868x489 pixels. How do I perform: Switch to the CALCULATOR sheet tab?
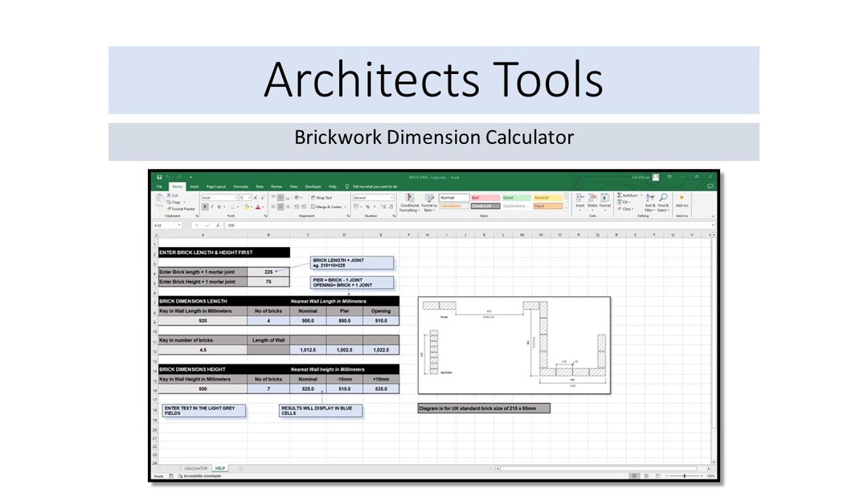195,468
